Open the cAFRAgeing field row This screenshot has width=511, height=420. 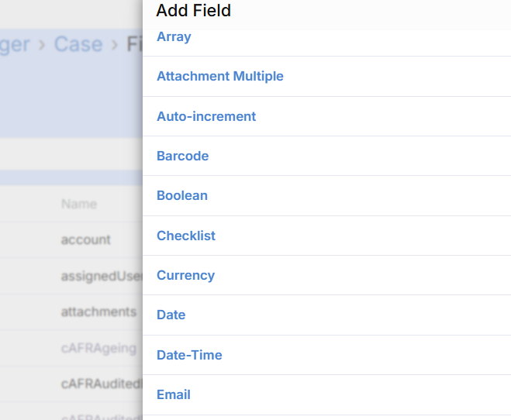[x=98, y=348]
